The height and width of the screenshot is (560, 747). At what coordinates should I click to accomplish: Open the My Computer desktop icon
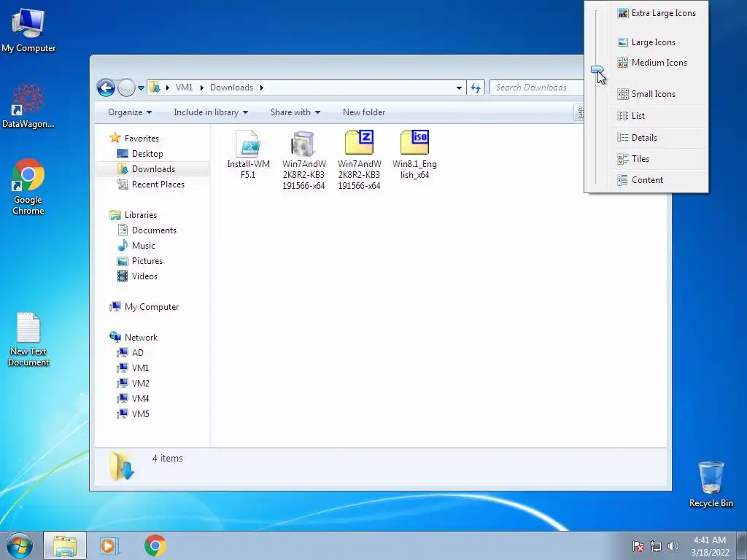pos(28,31)
